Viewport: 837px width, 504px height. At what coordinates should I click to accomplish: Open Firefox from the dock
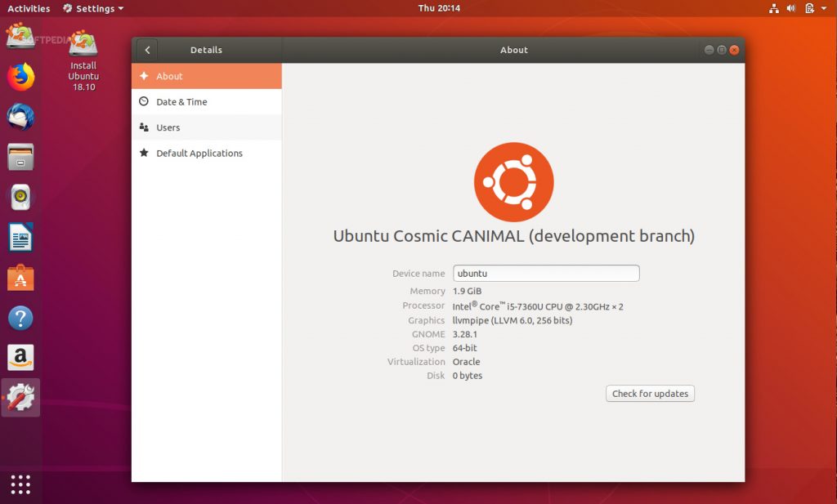tap(21, 78)
